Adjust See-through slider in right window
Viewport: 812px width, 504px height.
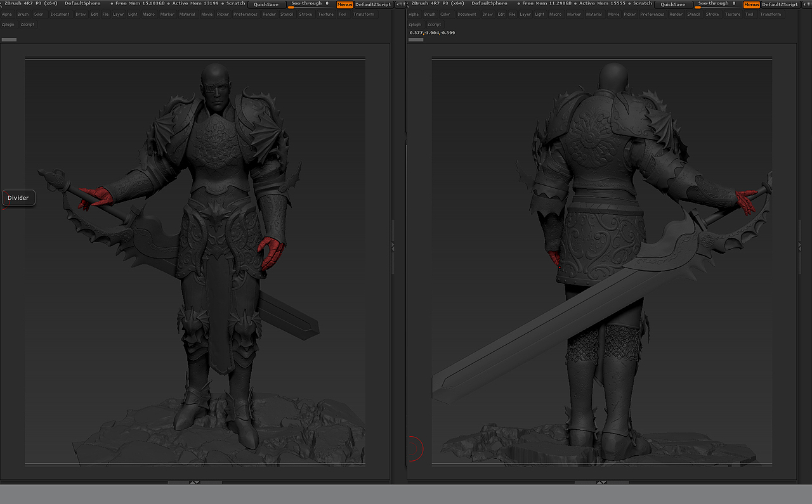pyautogui.click(x=717, y=4)
